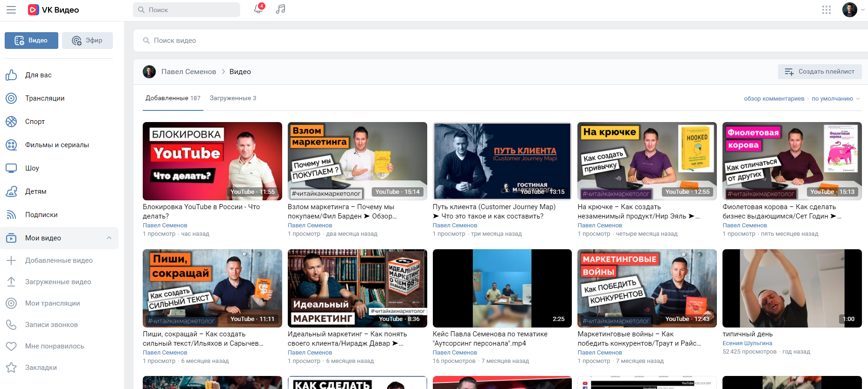Click the Записи звонков phone icon

(11, 325)
